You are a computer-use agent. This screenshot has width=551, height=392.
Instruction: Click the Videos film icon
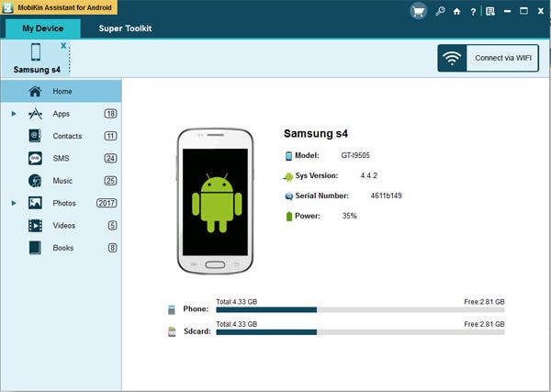pos(35,226)
